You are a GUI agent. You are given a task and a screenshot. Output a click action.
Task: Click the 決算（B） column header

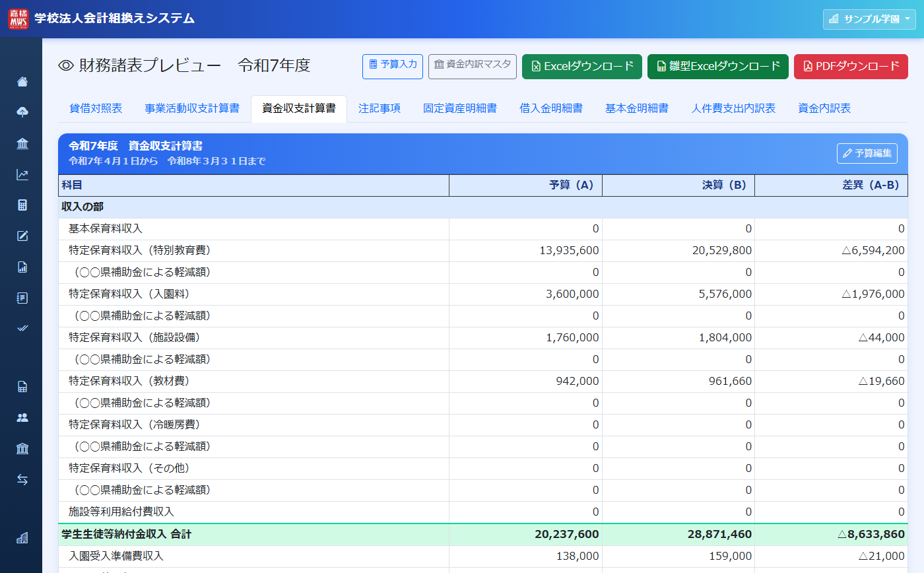click(x=678, y=185)
